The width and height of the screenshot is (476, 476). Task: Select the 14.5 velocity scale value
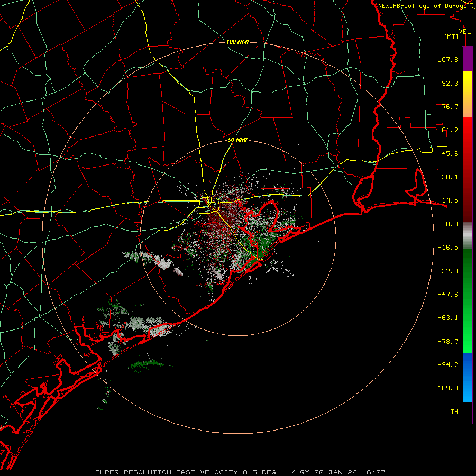(450, 200)
